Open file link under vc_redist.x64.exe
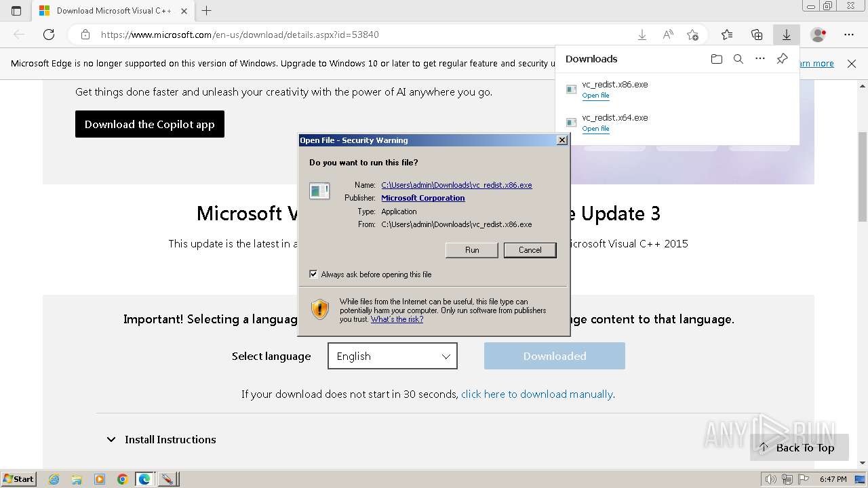This screenshot has width=868, height=488. pos(595,129)
